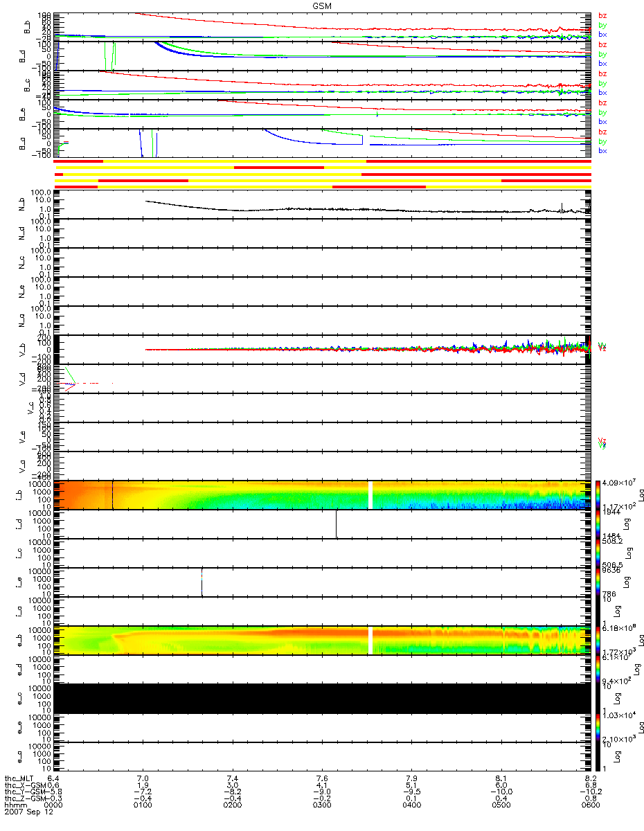Click the -10.2 Y-GSM value

pyautogui.click(x=590, y=792)
